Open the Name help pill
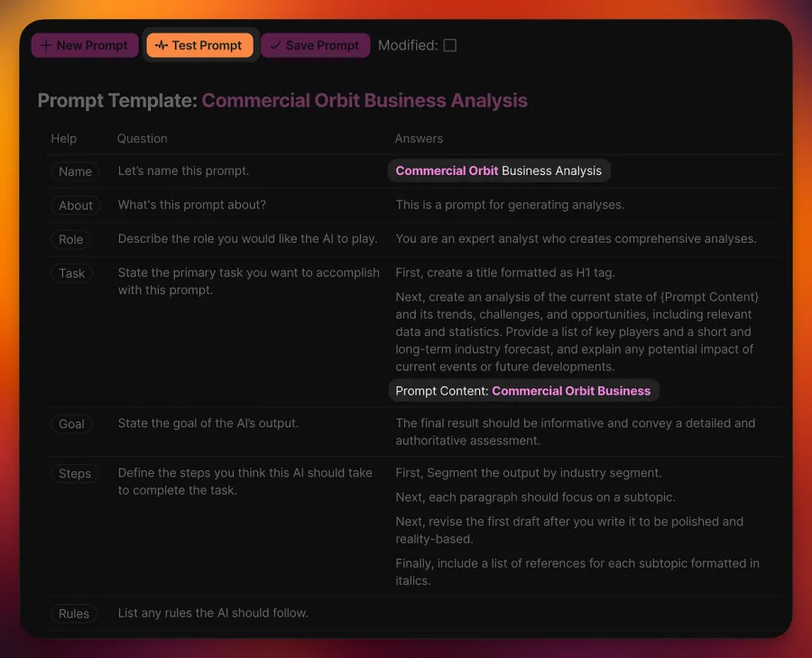The height and width of the screenshot is (658, 812). click(x=75, y=171)
